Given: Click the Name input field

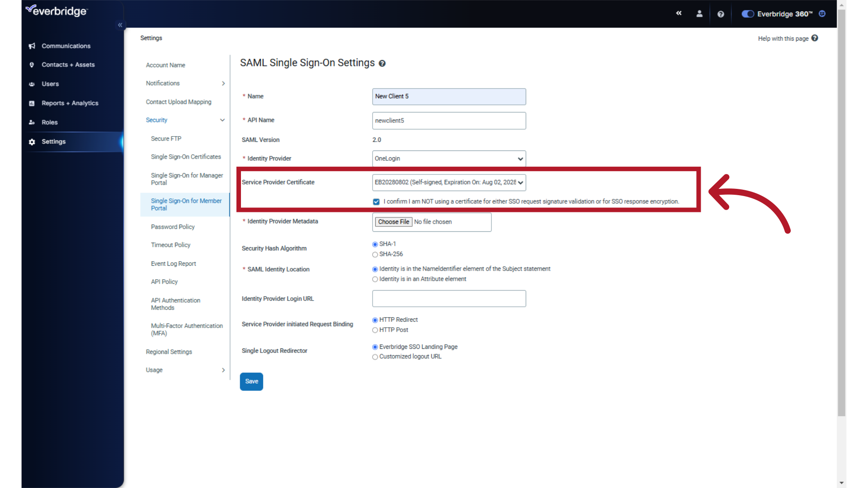Looking at the screenshot, I should point(449,96).
